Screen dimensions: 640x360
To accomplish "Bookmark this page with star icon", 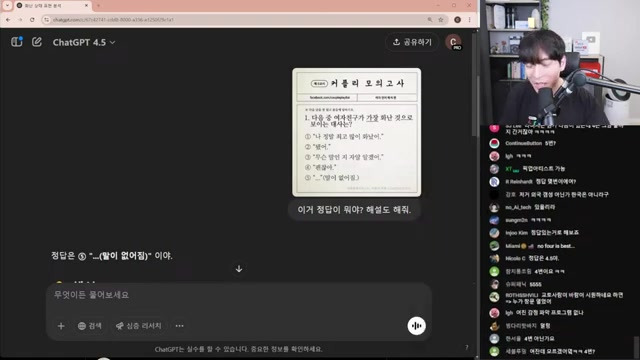I will point(440,20).
